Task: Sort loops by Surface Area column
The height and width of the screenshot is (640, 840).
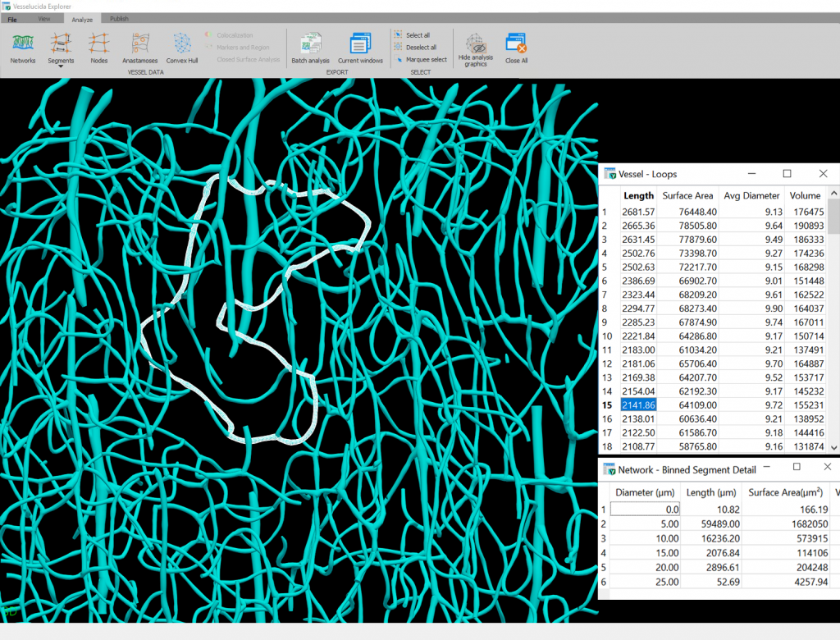Action: [x=687, y=195]
